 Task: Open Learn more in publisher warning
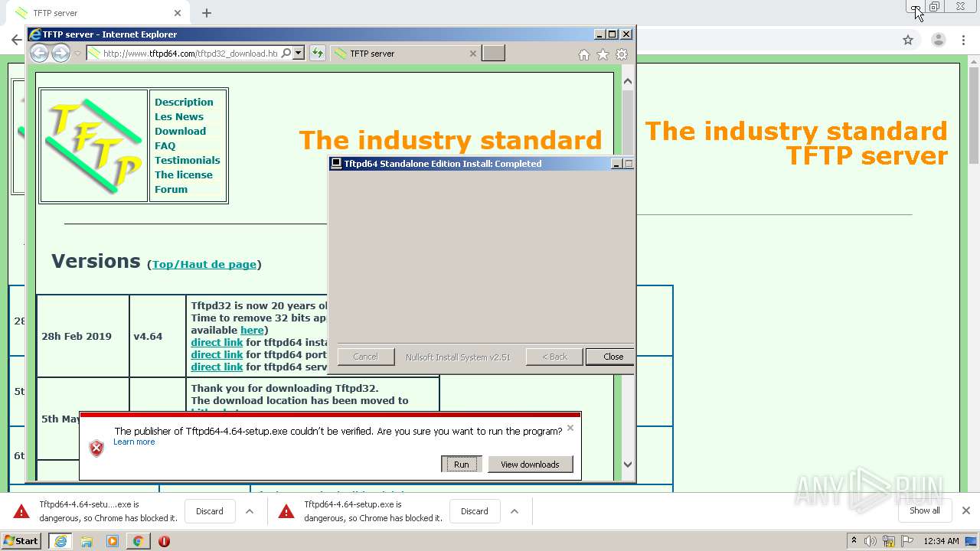pyautogui.click(x=134, y=442)
